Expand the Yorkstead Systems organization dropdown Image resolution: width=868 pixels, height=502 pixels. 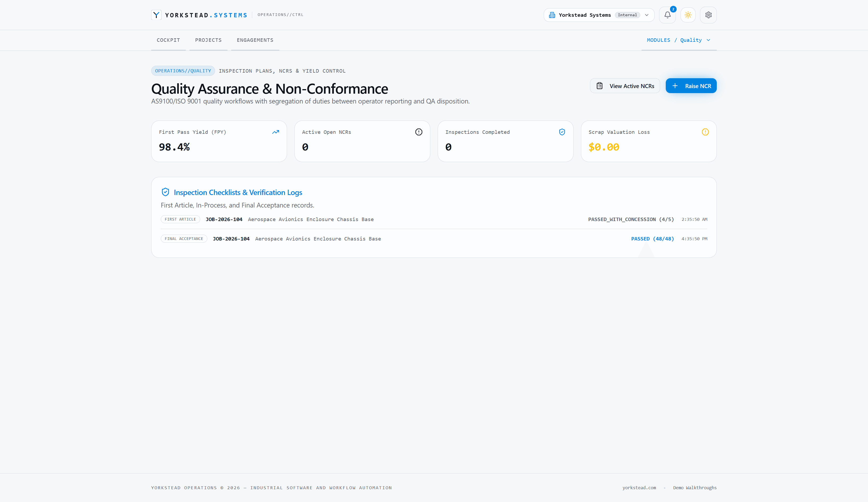coord(599,15)
